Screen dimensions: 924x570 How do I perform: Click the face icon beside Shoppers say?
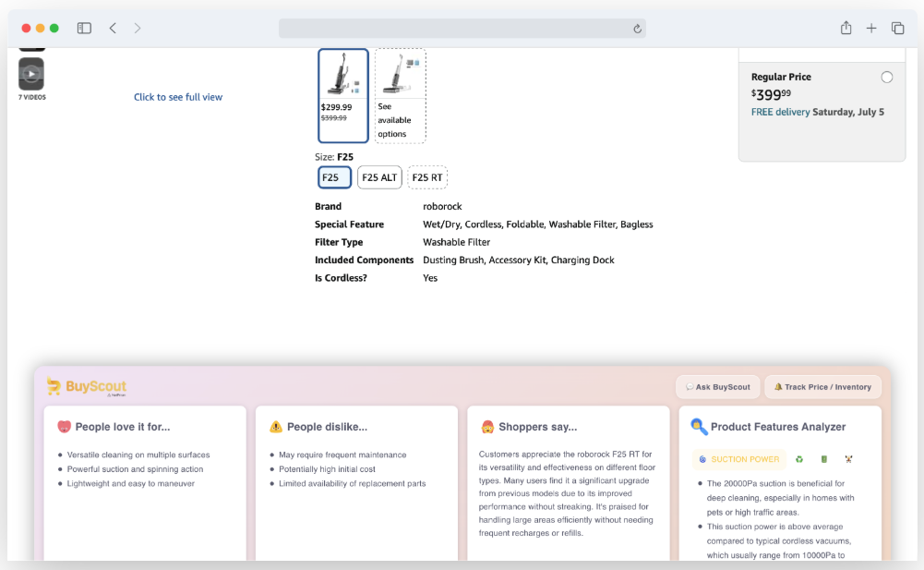(487, 427)
